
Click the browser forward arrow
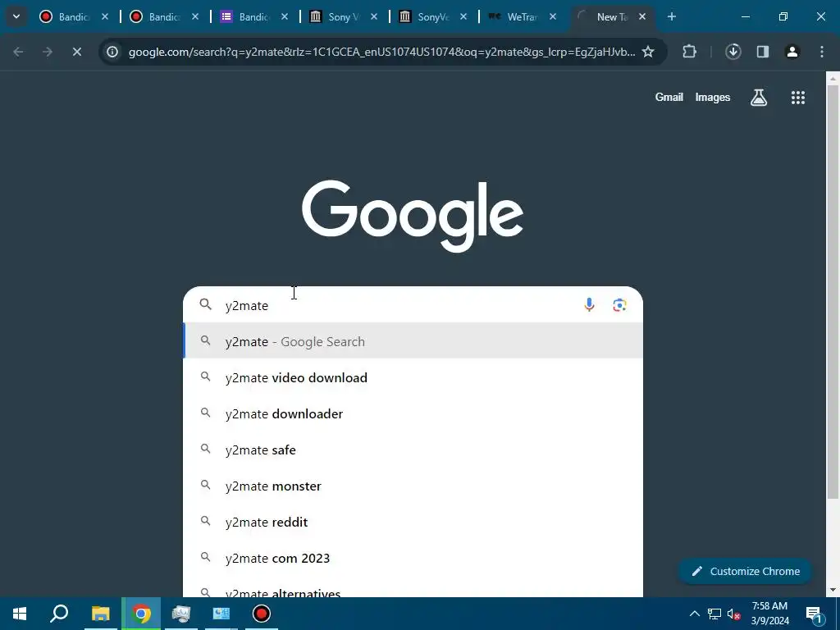[x=48, y=52]
